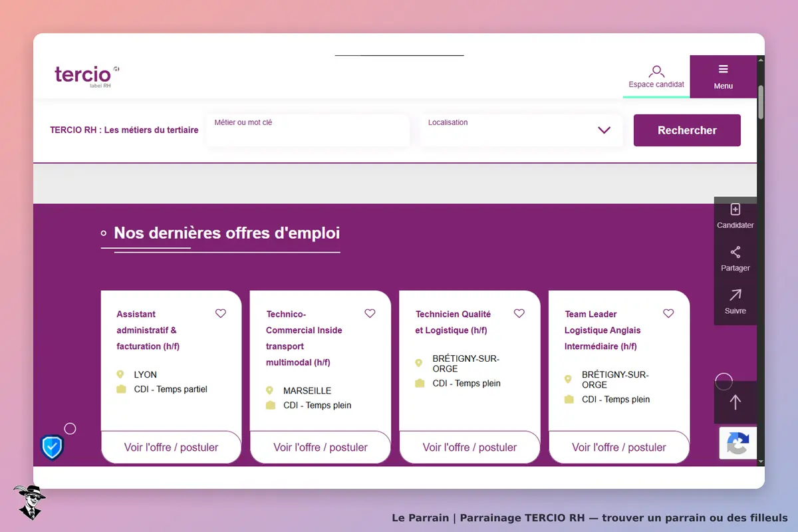Screen dimensions: 798x532
Task: Click the tercio label RH logo
Action: 86,76
